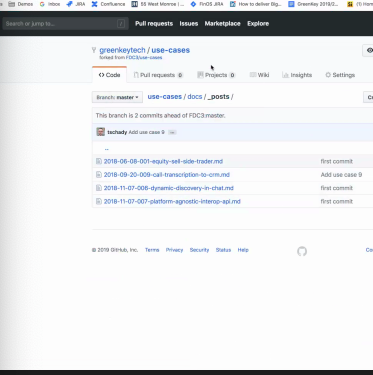Screen dimensions: 373x375
Task: Go to use-cases in the breadcrumb path
Action: pyautogui.click(x=165, y=97)
